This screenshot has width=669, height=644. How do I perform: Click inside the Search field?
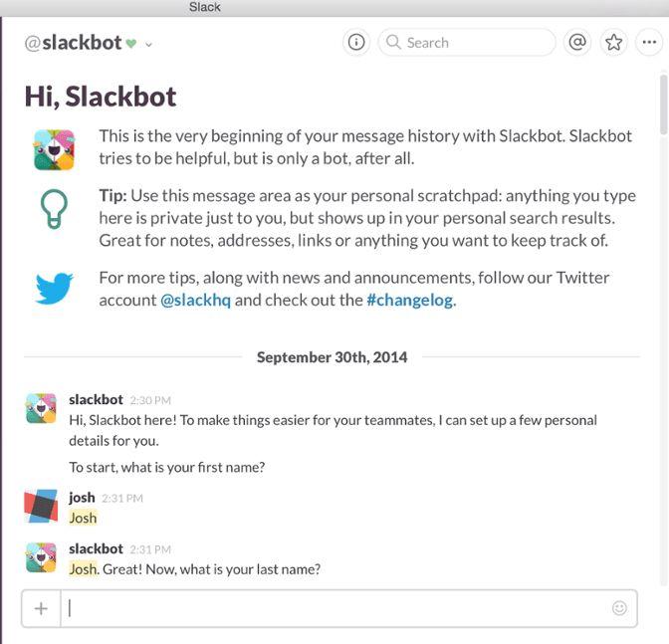point(468,42)
